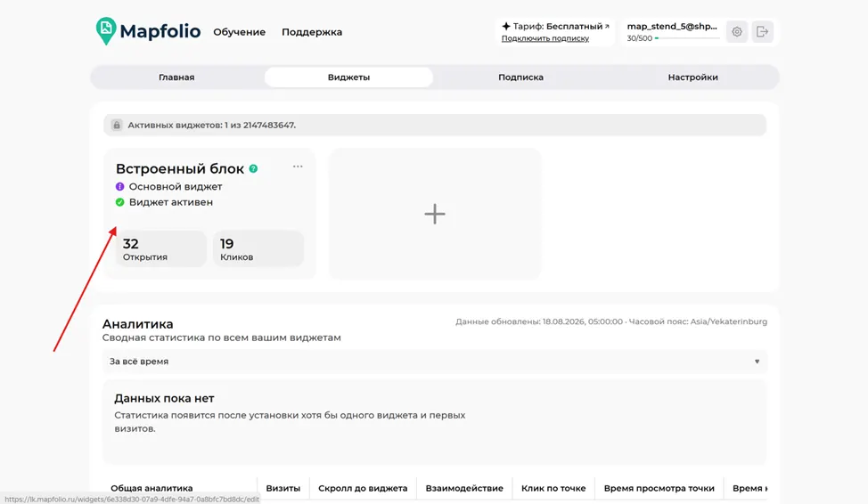Click the green Виджет активен check icon

click(119, 202)
